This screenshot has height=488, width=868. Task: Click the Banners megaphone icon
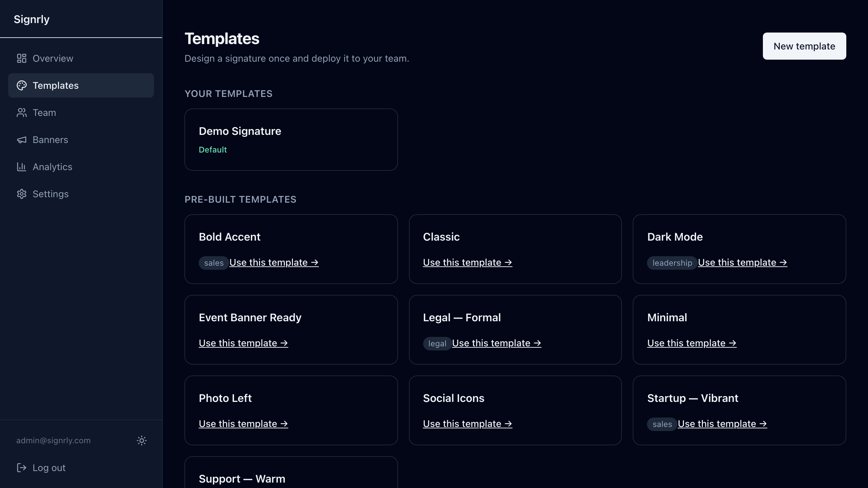click(x=22, y=140)
